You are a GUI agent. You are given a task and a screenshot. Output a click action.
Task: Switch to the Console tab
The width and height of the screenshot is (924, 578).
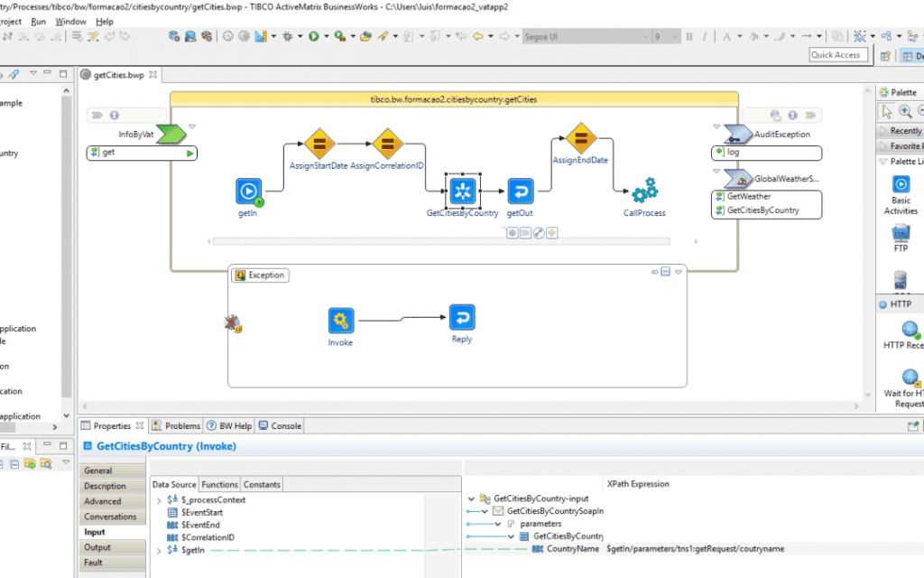(281, 426)
